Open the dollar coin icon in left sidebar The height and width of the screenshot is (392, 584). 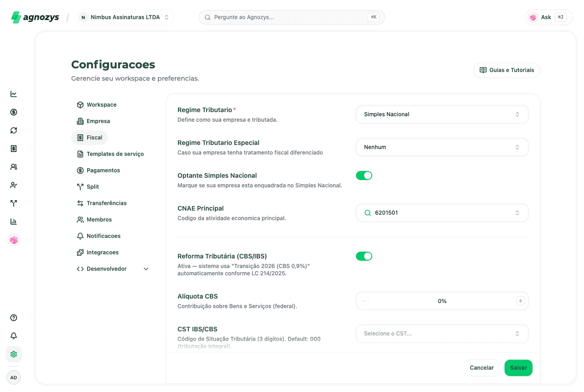(14, 112)
